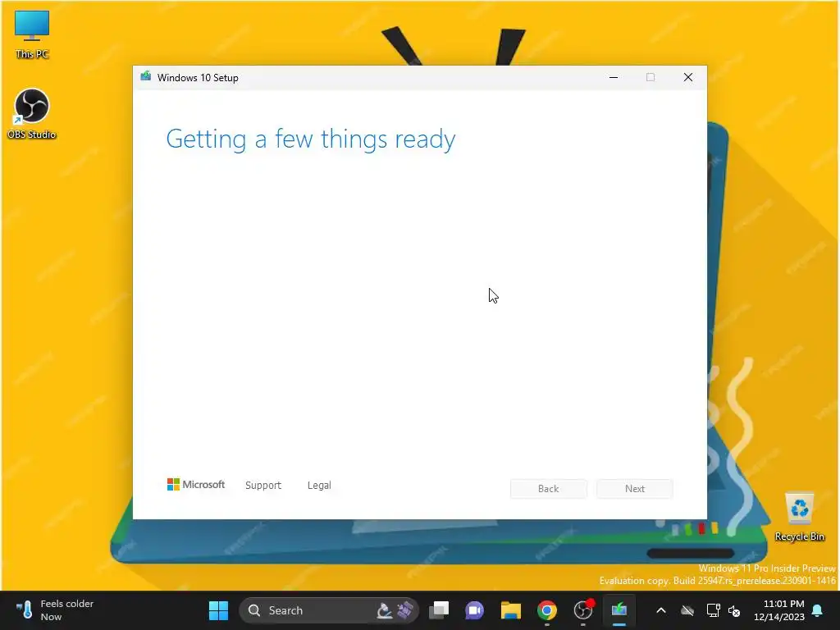Click the taskbar Search box
Screen dimensions: 840x630
click(328, 610)
